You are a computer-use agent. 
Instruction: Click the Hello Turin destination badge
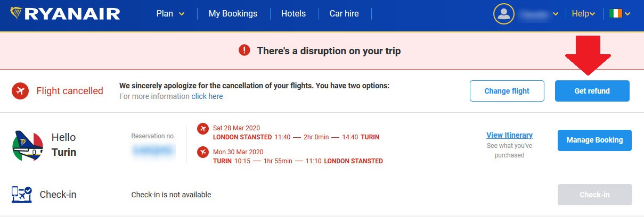[x=28, y=145]
